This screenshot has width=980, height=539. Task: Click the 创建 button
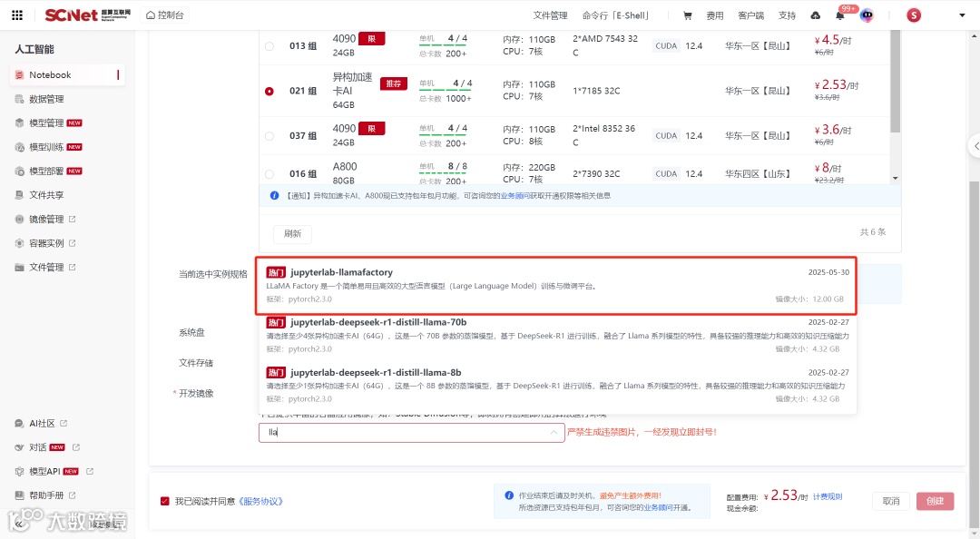click(935, 502)
